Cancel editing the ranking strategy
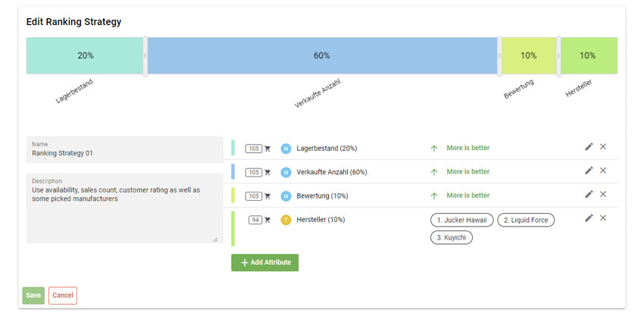This screenshot has width=644, height=316. [x=63, y=296]
